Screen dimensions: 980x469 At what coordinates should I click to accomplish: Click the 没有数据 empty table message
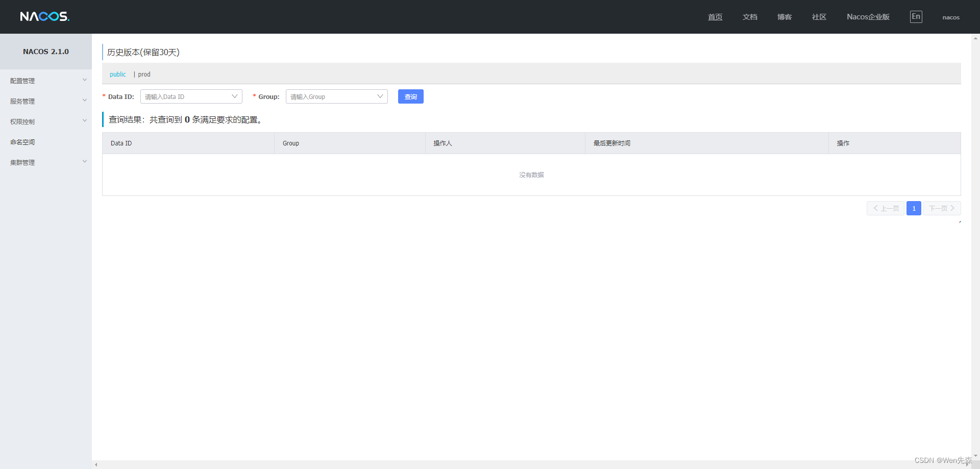(x=531, y=175)
